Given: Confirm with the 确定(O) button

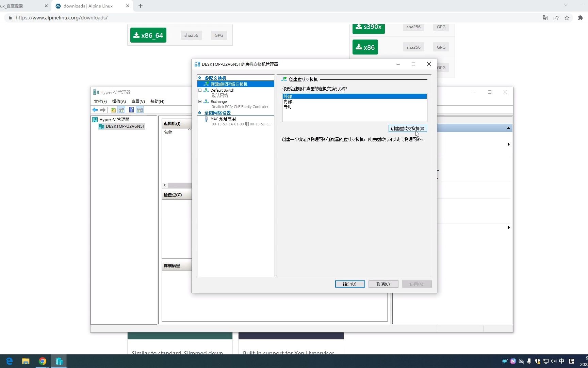Looking at the screenshot, I should click(x=350, y=284).
